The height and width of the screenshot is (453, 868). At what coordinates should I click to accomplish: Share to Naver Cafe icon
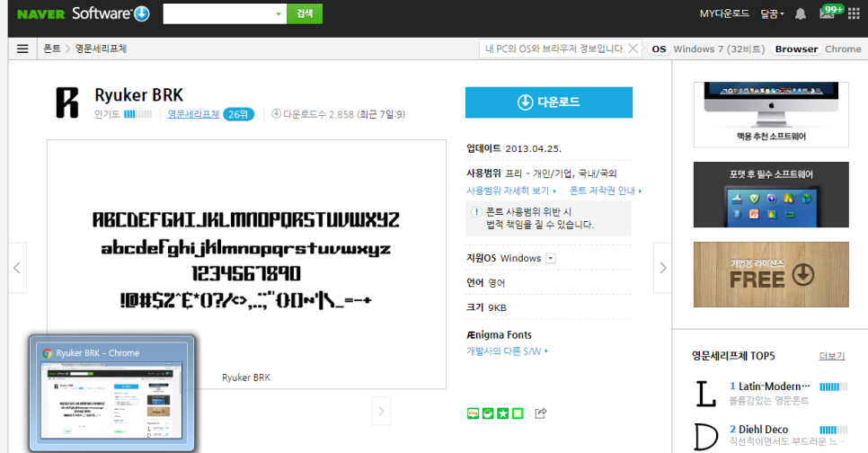[x=488, y=413]
